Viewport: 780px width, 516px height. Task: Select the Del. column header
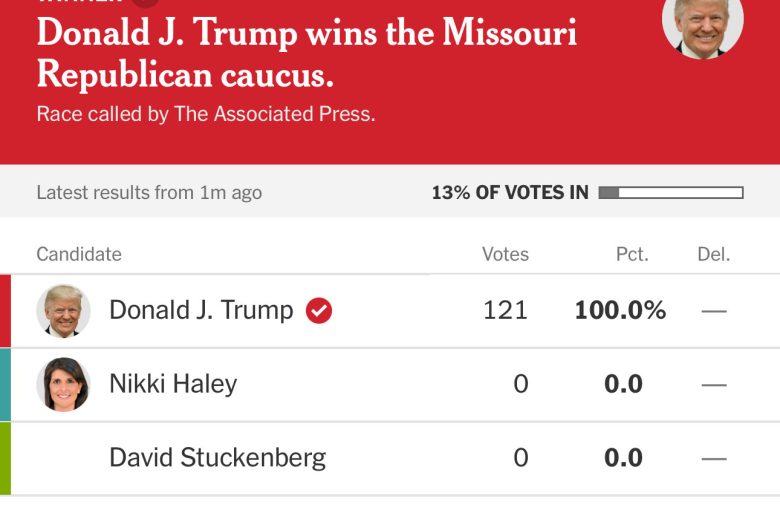[x=713, y=254]
